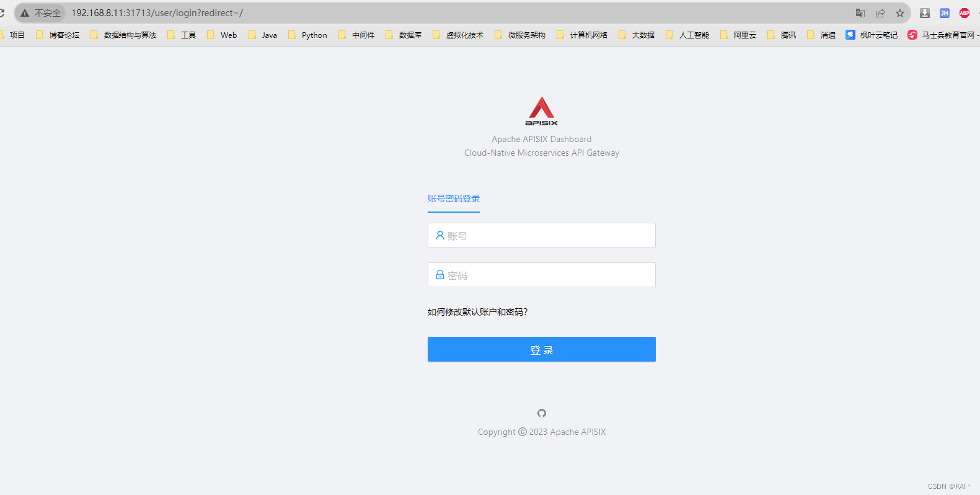Open the 计算机网络 bookmark folder
Image resolution: width=980 pixels, height=495 pixels.
pyautogui.click(x=582, y=35)
